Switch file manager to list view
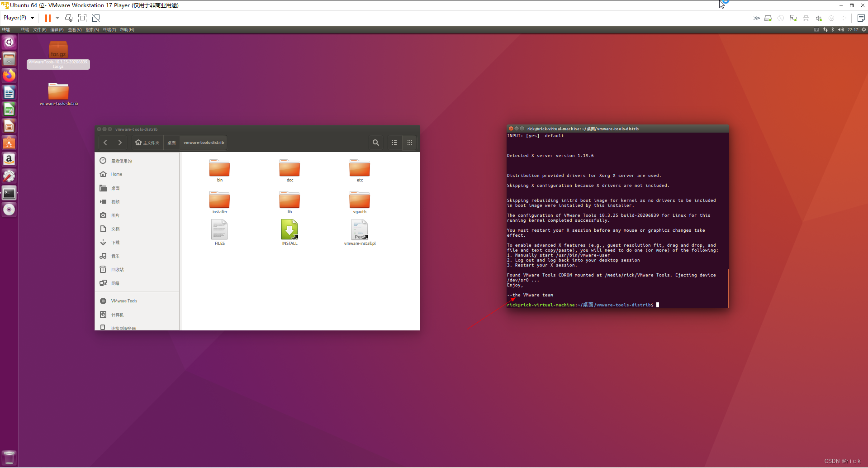The image size is (868, 468). tap(394, 142)
